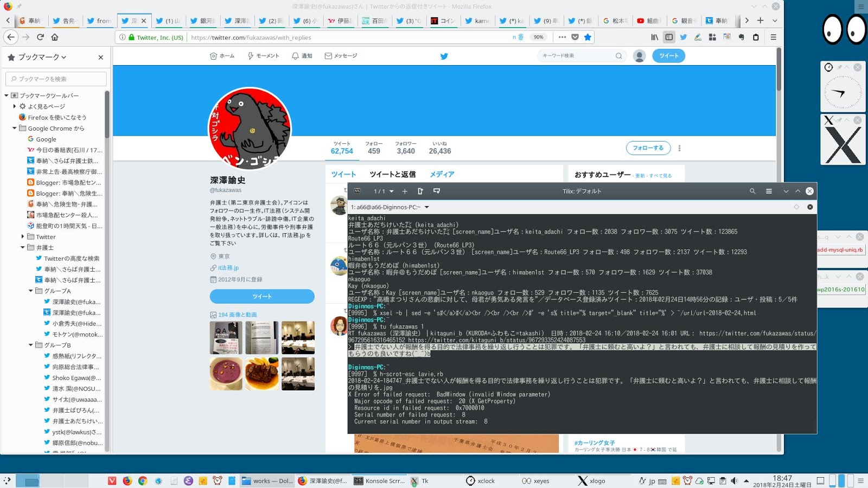This screenshot has height=488, width=868.
Task: Open the Tilix hamburger menu
Action: tap(769, 191)
